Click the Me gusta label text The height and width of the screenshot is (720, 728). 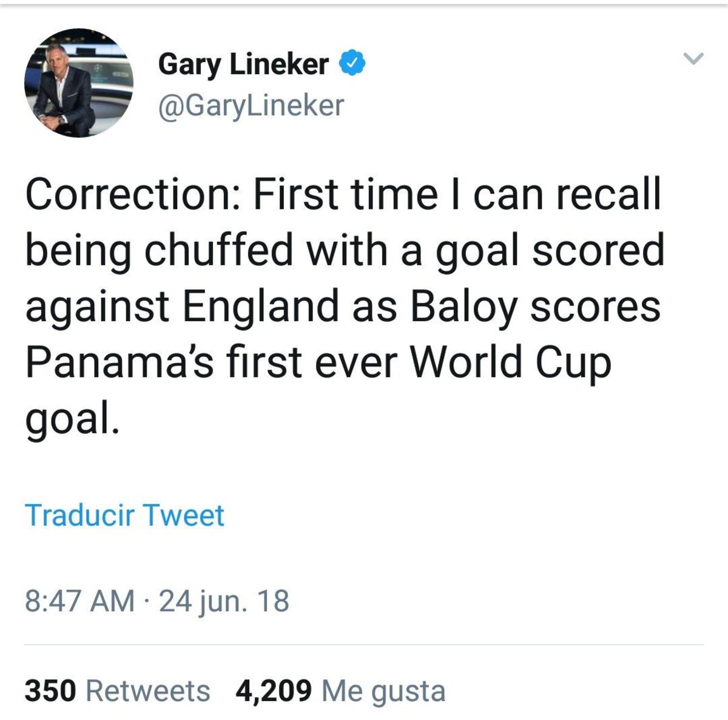(x=383, y=690)
